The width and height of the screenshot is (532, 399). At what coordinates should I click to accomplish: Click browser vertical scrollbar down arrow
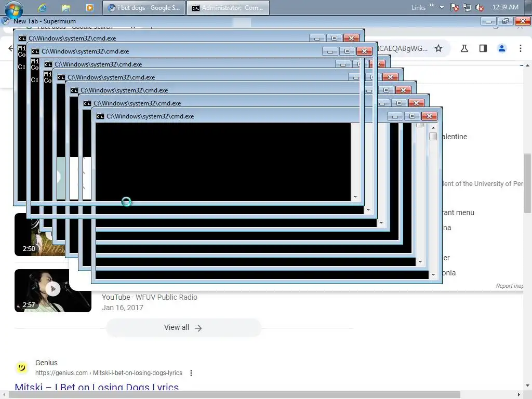(527, 386)
